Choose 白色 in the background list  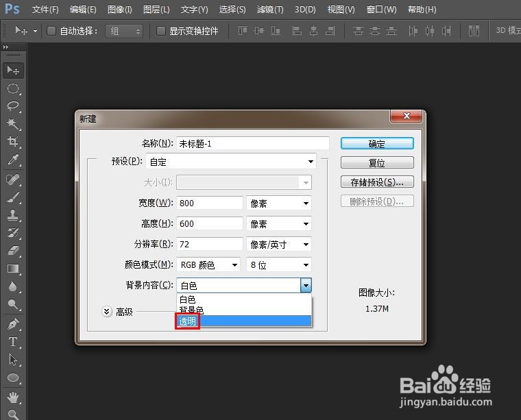click(x=244, y=299)
